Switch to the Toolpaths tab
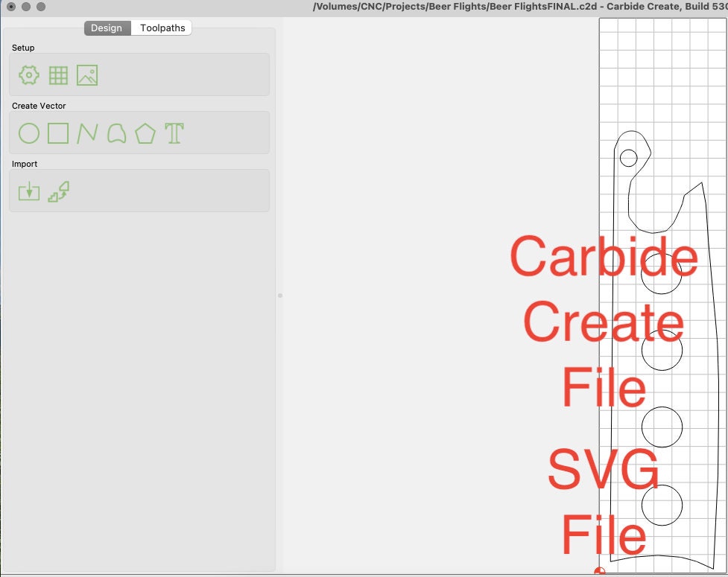This screenshot has height=577, width=728. tap(162, 28)
